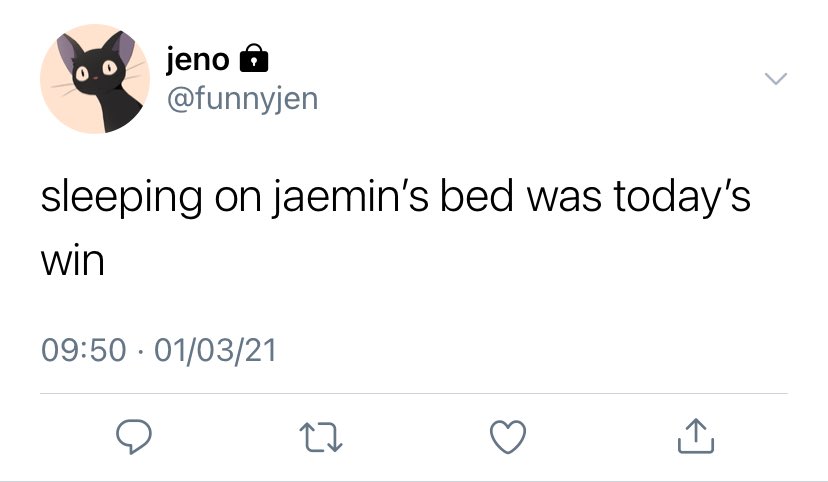Expand the tweet options chevron
828x482 pixels.
(x=776, y=79)
